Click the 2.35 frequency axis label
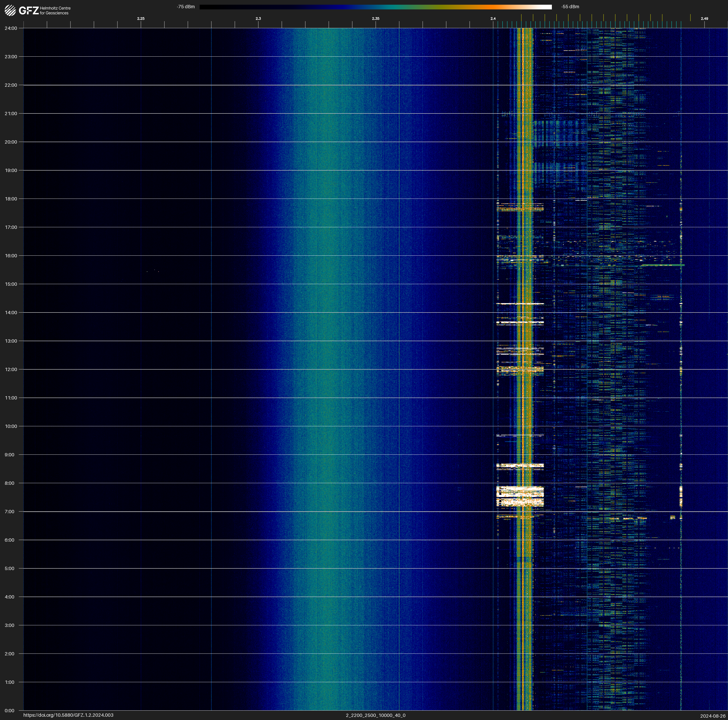This screenshot has height=720, width=728. (x=375, y=19)
